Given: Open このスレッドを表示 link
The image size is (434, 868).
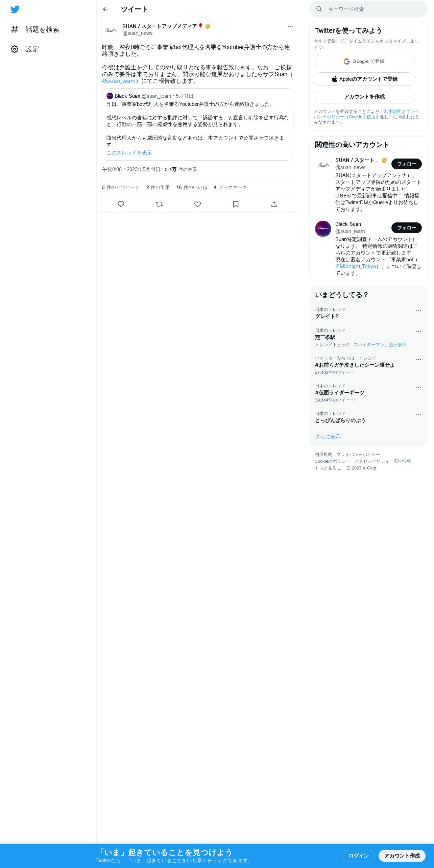Looking at the screenshot, I should [129, 153].
